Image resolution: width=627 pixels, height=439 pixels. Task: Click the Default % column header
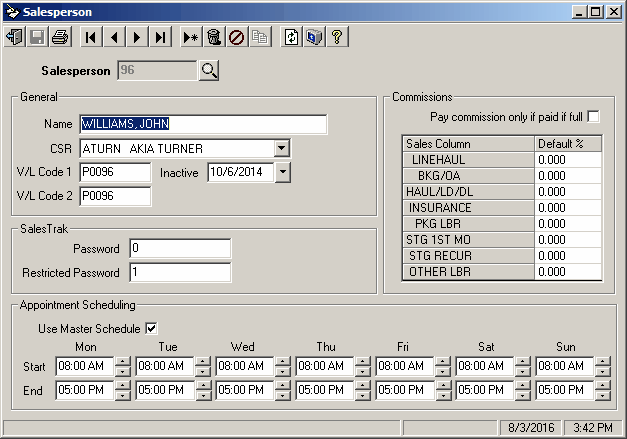pyautogui.click(x=568, y=144)
